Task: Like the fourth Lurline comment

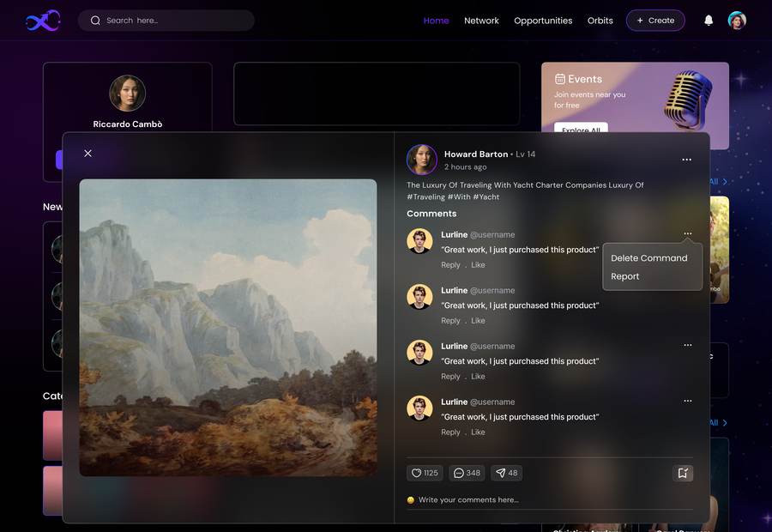Action: 478,432
